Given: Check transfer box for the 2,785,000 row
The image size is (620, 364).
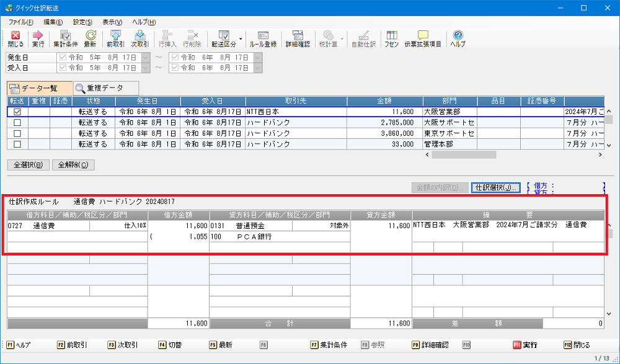Looking at the screenshot, I should 17,123.
